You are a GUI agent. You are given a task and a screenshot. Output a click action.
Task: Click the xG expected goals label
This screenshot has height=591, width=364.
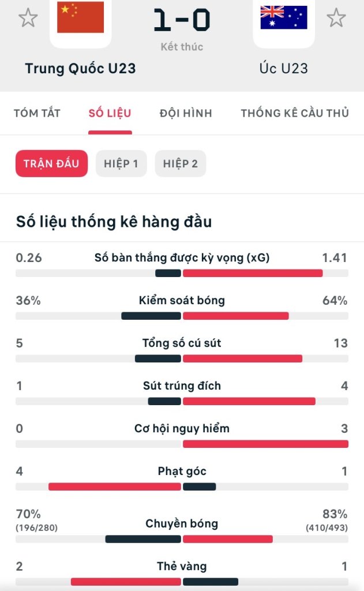pos(182,258)
